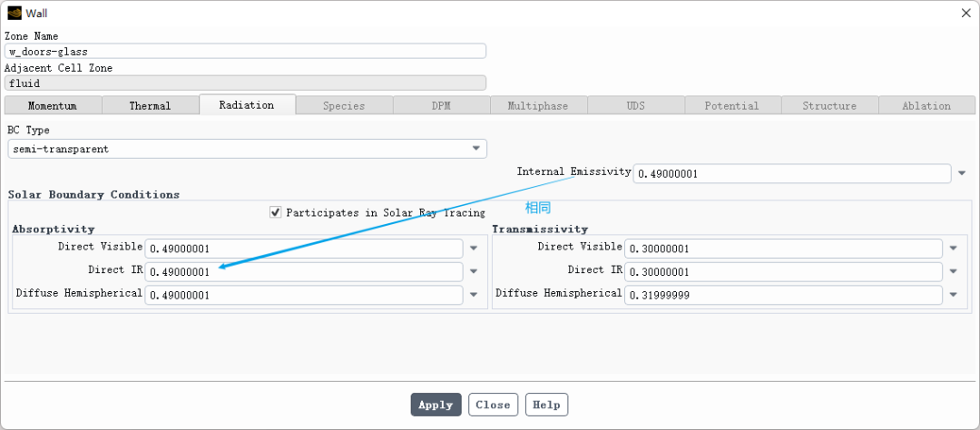The image size is (980, 430).
Task: Edit Transmissivity Diffuse Hemispherical value 0.31999999
Action: point(783,294)
